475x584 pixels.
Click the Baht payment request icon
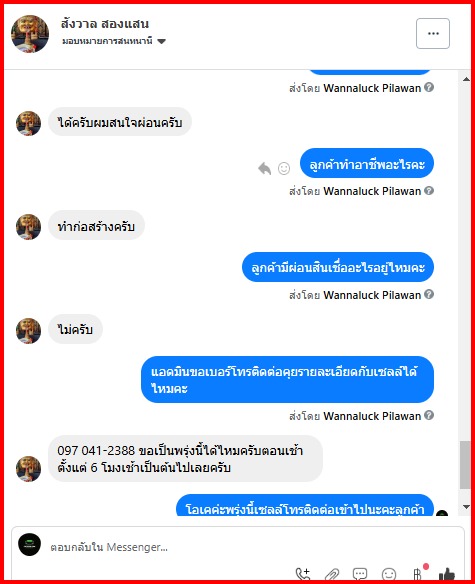coord(418,574)
